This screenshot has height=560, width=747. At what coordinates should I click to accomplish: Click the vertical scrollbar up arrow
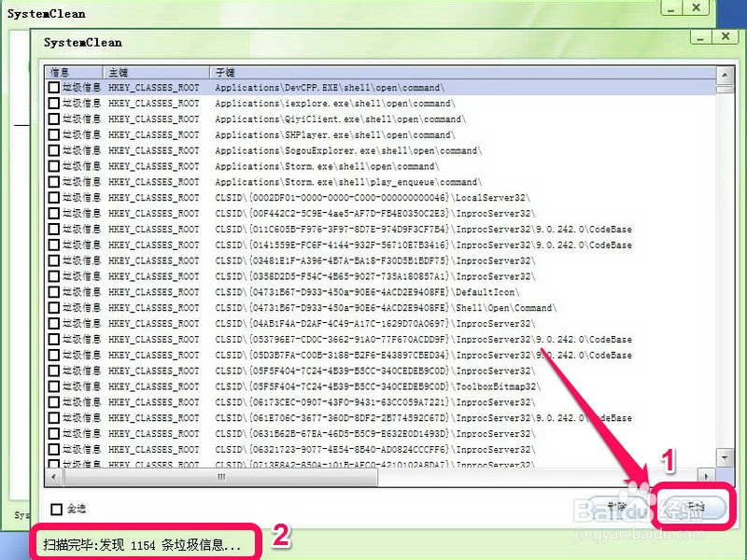pyautogui.click(x=725, y=75)
